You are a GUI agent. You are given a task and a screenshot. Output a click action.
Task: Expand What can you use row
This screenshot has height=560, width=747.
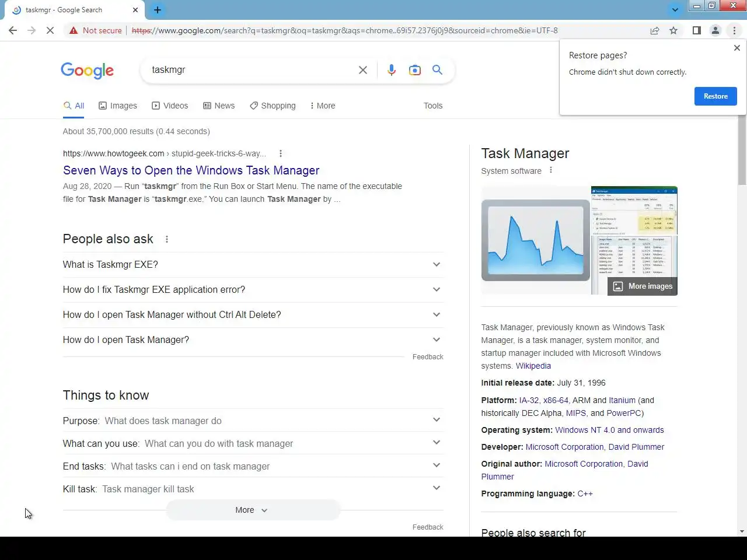(x=253, y=443)
